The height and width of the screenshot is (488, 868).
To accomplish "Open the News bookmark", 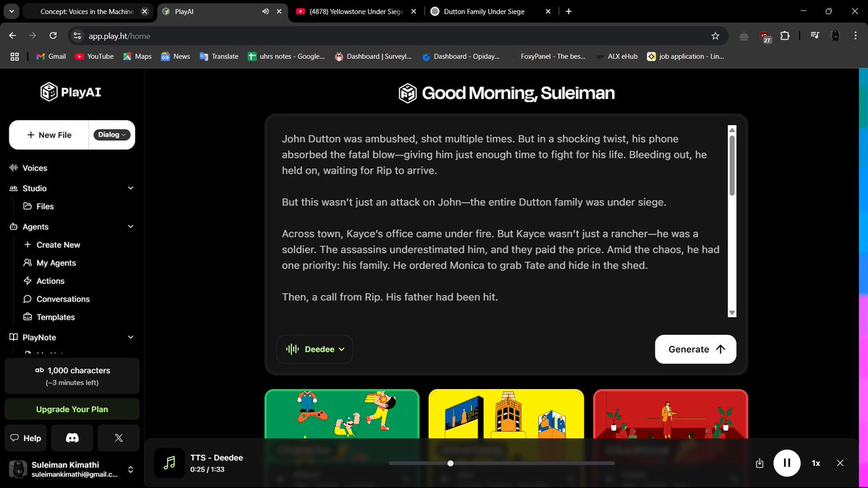I will click(x=175, y=56).
